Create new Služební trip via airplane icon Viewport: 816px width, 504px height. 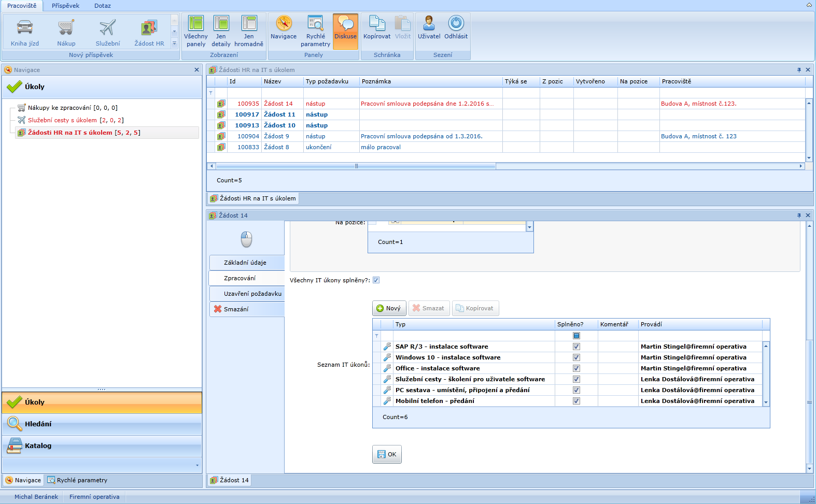[107, 27]
